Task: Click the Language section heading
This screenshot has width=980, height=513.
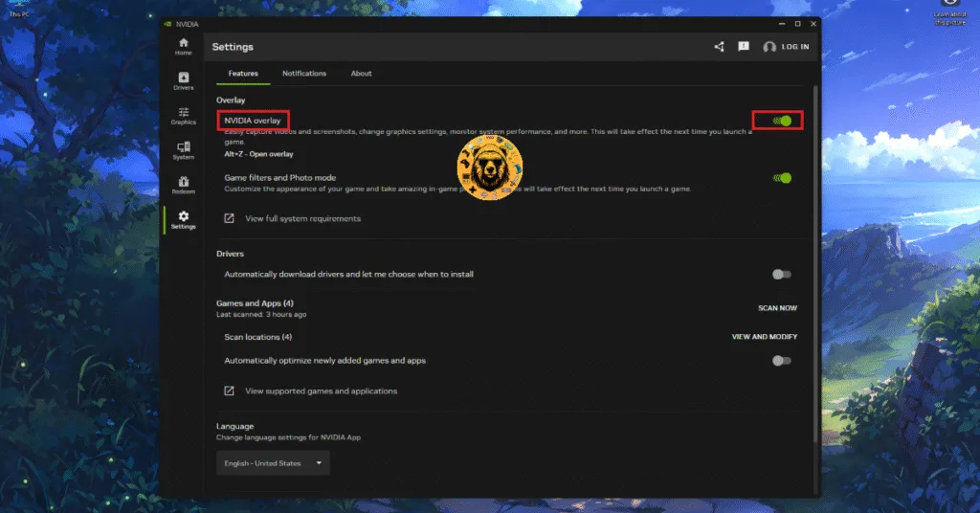Action: pyautogui.click(x=235, y=426)
